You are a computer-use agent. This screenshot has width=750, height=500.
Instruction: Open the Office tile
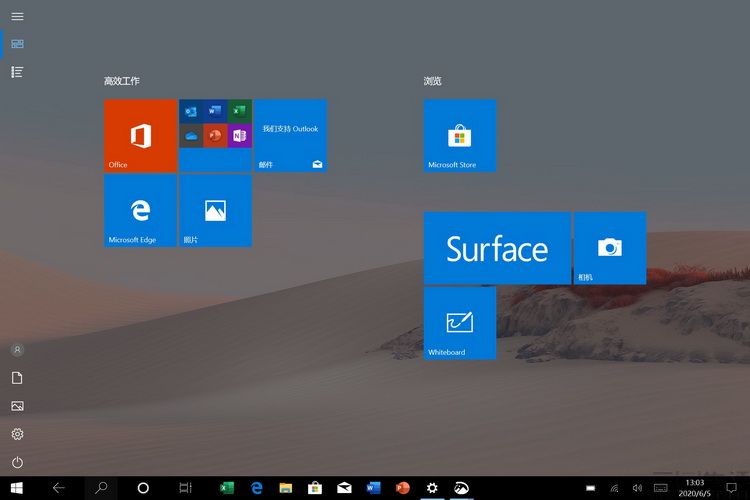click(x=140, y=135)
